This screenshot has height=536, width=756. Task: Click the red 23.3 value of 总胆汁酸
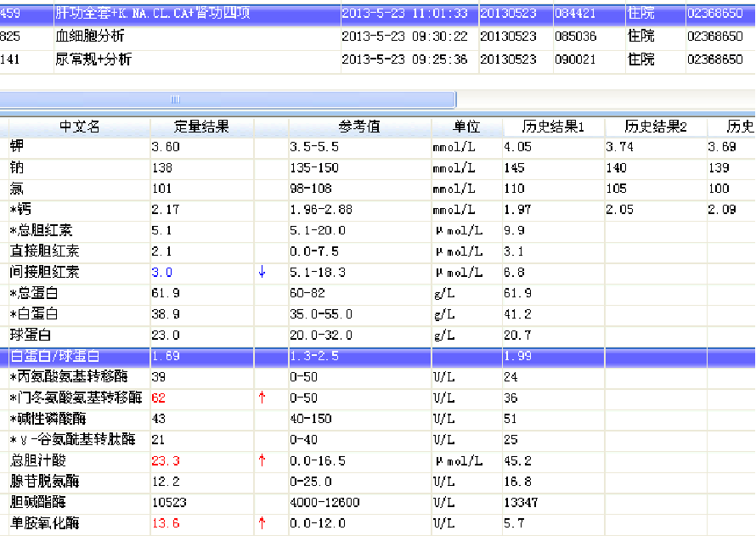pos(166,460)
